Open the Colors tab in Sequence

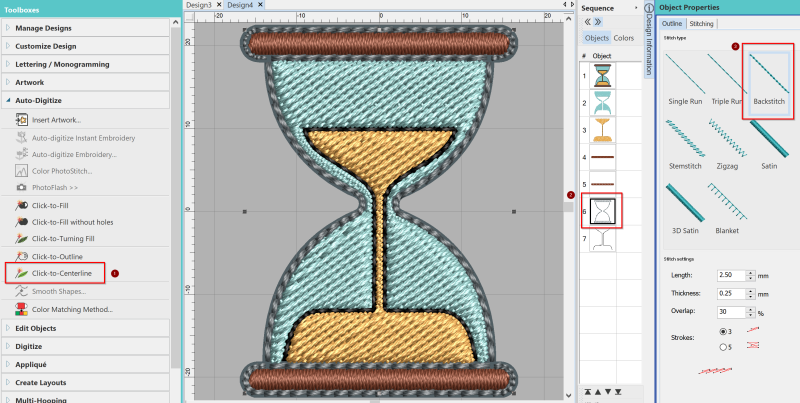click(624, 38)
